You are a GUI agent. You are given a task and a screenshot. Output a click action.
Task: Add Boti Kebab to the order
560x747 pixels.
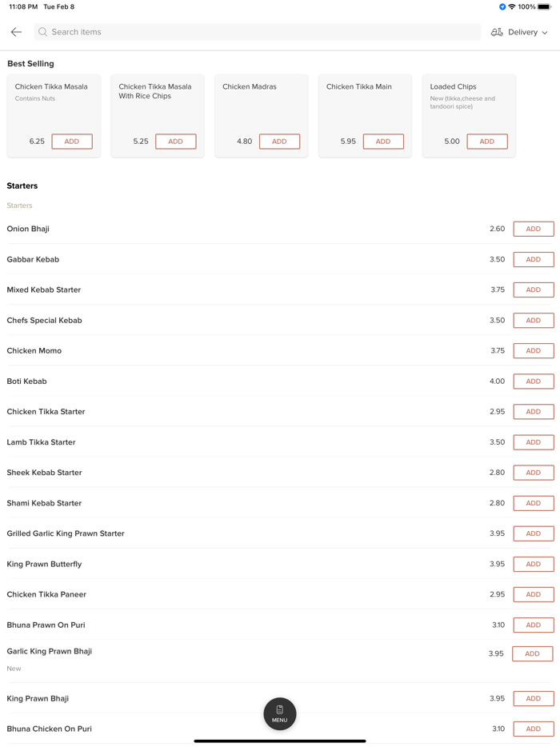point(533,381)
